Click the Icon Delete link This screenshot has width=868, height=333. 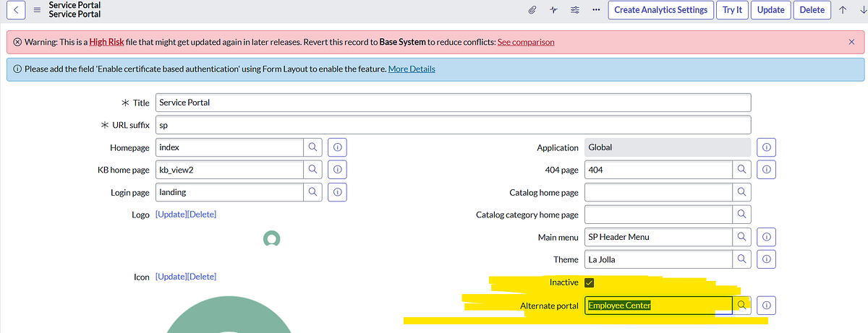pyautogui.click(x=202, y=277)
